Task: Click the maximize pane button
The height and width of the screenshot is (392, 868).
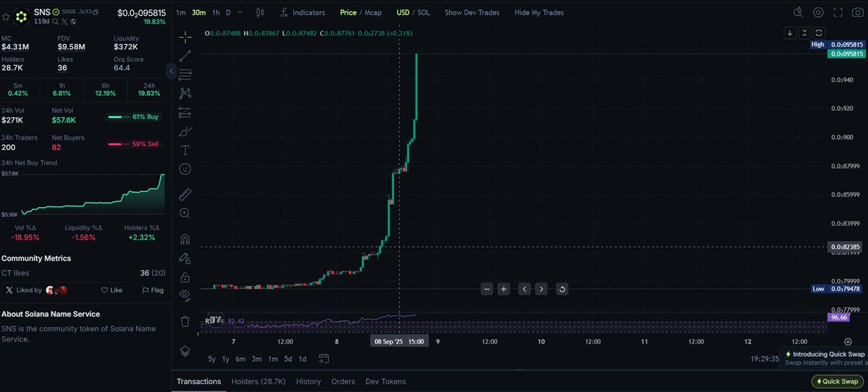Action: (819, 33)
